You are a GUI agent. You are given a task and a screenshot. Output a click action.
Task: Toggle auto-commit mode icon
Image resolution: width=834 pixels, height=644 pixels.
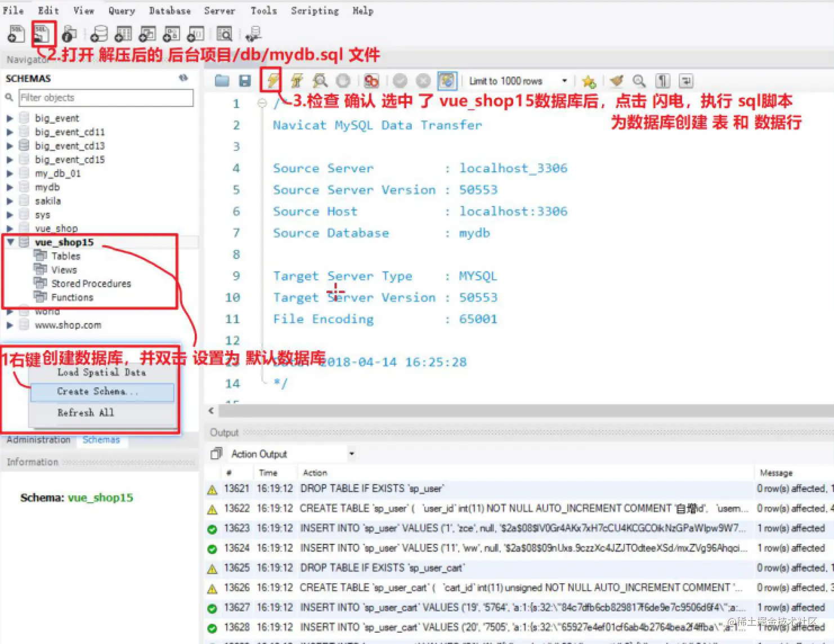(447, 81)
